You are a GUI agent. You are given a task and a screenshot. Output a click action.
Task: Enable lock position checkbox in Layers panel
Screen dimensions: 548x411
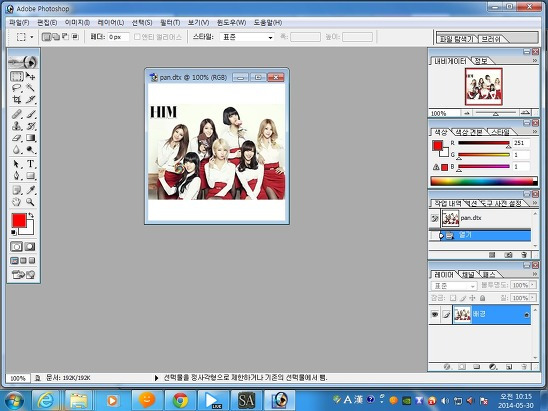click(x=472, y=298)
